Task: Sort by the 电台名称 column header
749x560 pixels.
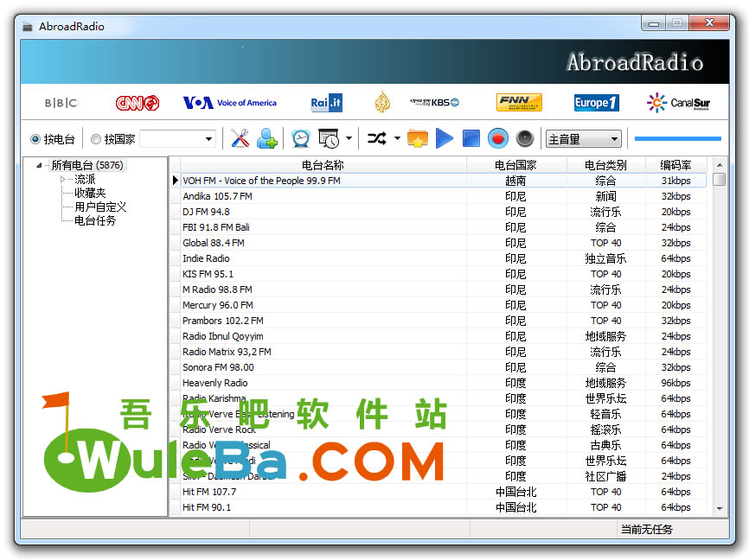Action: 323,165
